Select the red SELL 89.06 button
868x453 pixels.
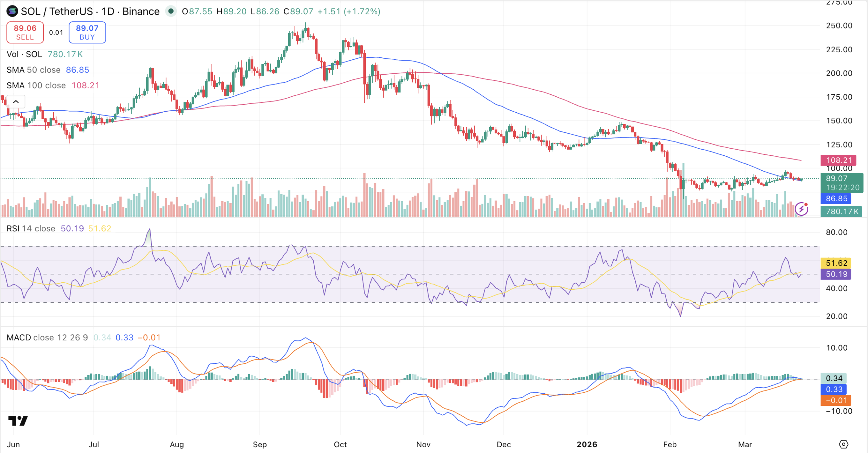pyautogui.click(x=25, y=32)
